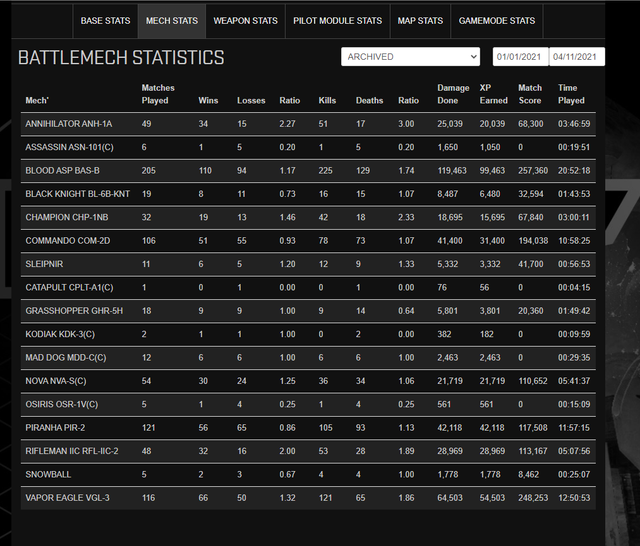Sort by Kills column header
Screen dimensions: 640x546
[327, 100]
